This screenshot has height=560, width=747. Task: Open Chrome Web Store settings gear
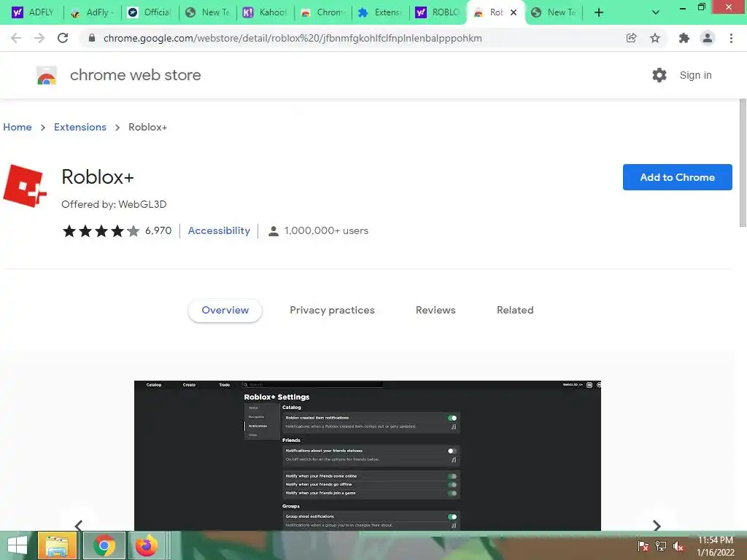[x=659, y=75]
